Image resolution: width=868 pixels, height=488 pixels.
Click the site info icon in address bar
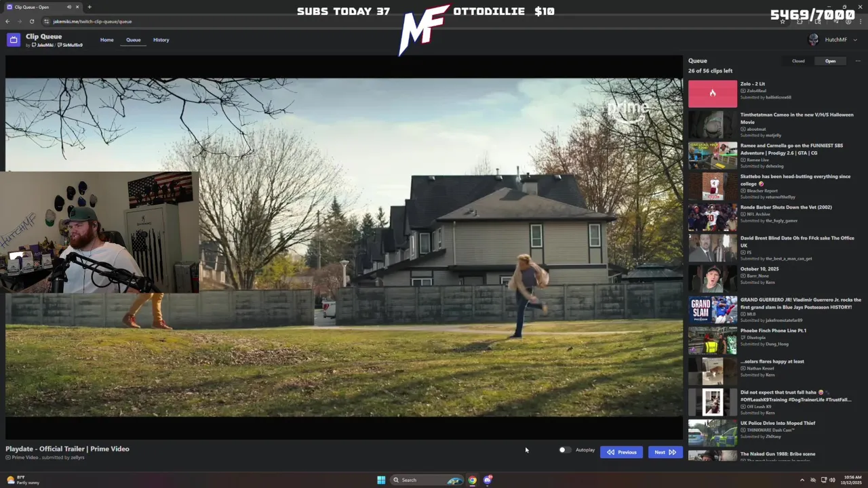[x=46, y=22]
